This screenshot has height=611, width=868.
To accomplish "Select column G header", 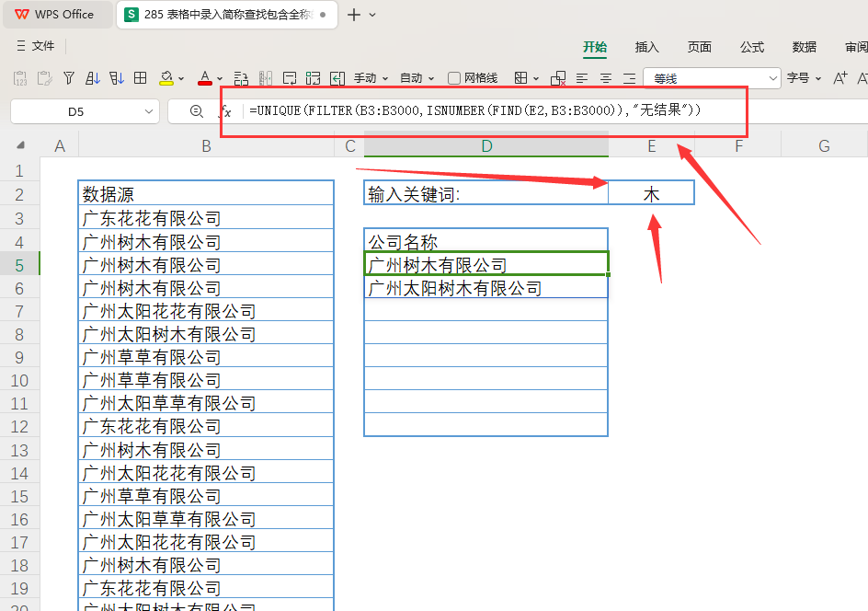I will click(x=824, y=146).
